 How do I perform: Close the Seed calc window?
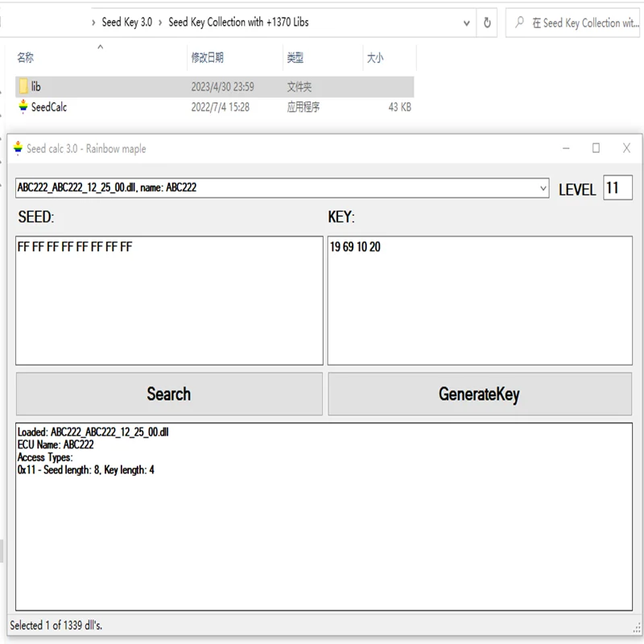[x=626, y=148]
